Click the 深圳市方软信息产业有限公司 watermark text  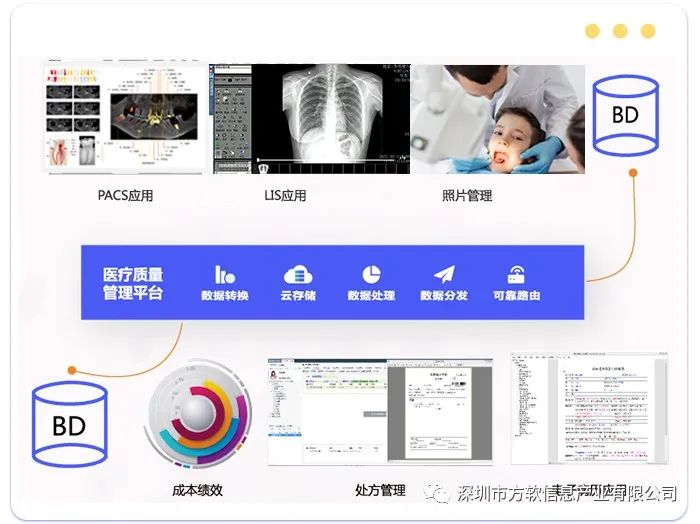(x=566, y=494)
